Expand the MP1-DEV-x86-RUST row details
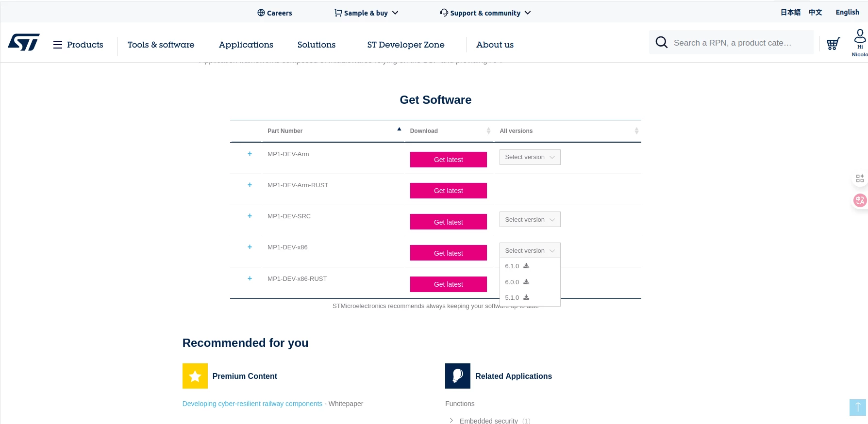The image size is (868, 424). 250,278
